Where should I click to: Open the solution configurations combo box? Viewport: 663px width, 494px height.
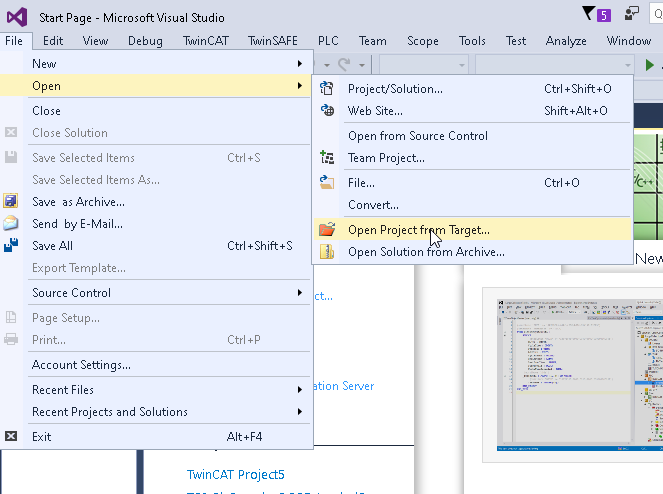pos(424,65)
